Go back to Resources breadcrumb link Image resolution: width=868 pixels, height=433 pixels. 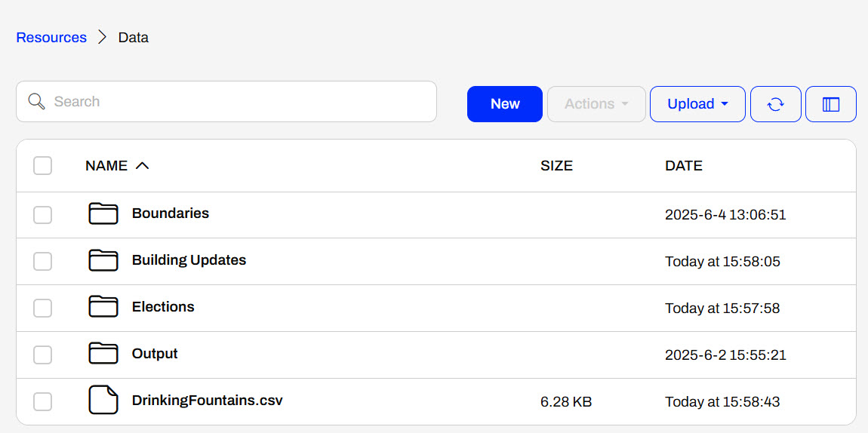[51, 38]
